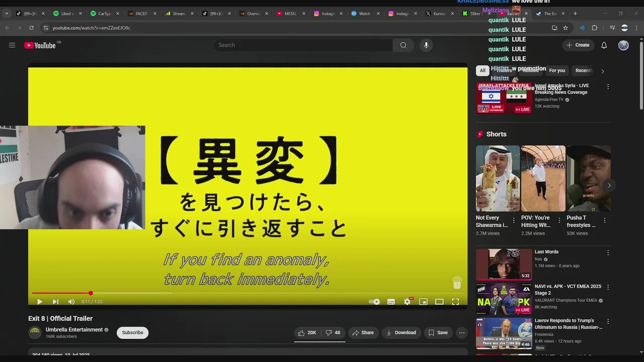Click the address bar URL

coord(91,28)
